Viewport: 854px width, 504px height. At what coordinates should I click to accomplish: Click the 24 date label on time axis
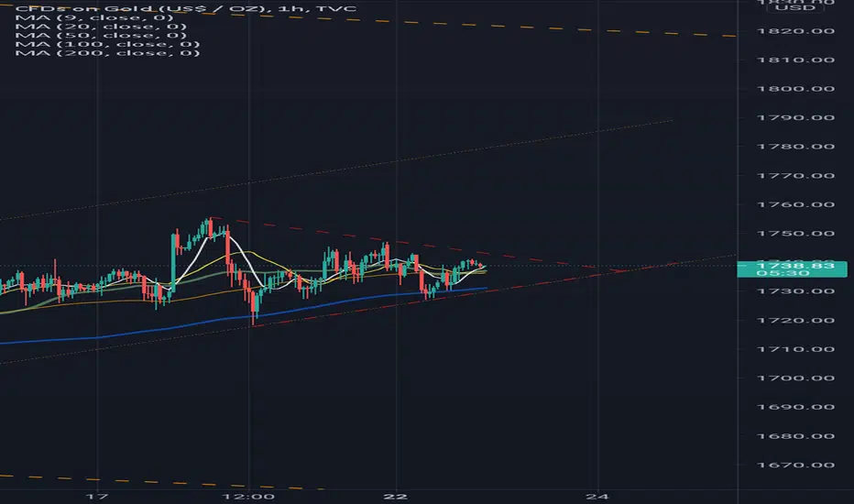(597, 497)
